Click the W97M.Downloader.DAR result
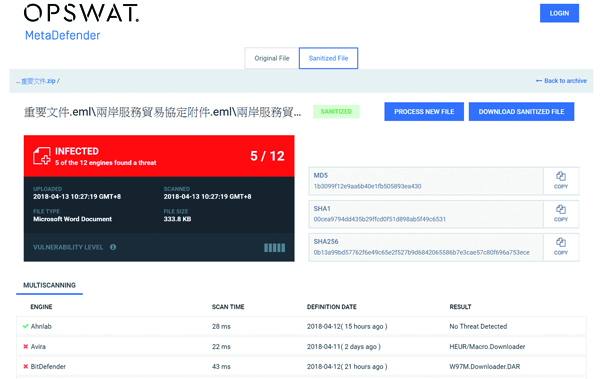 pos(485,366)
